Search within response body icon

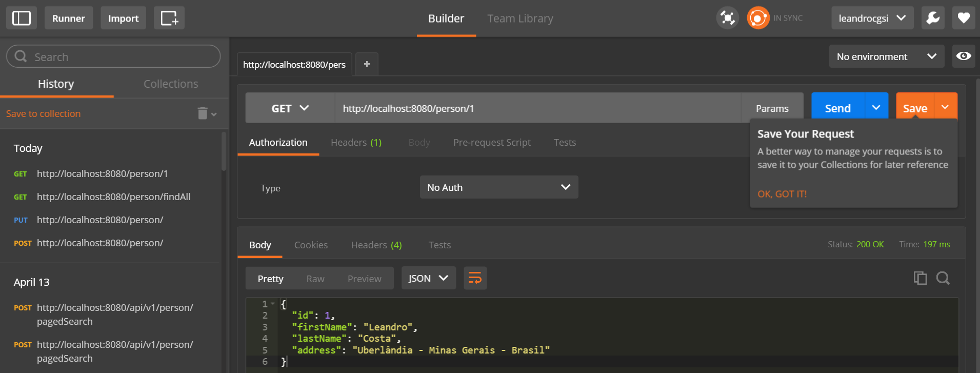tap(943, 278)
